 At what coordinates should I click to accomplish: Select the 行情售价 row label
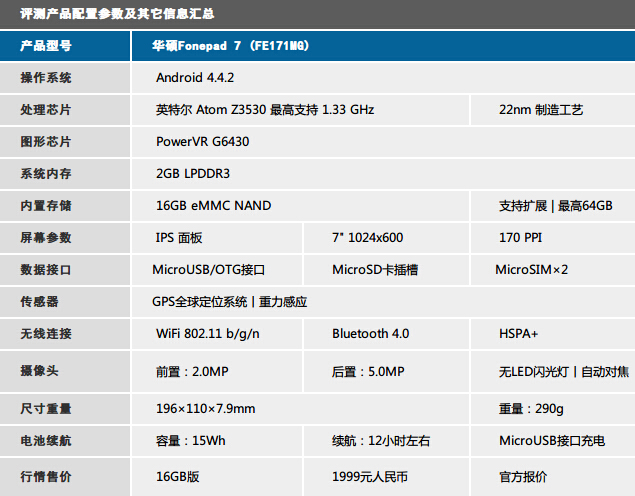pyautogui.click(x=65, y=477)
